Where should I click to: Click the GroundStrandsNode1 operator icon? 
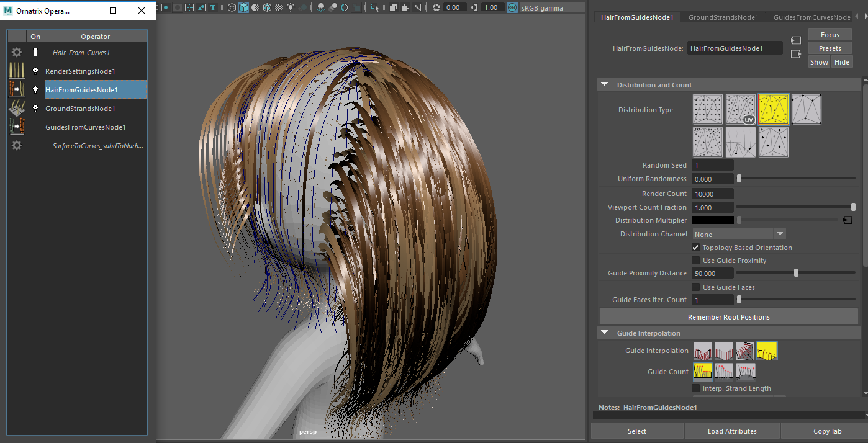pyautogui.click(x=17, y=109)
